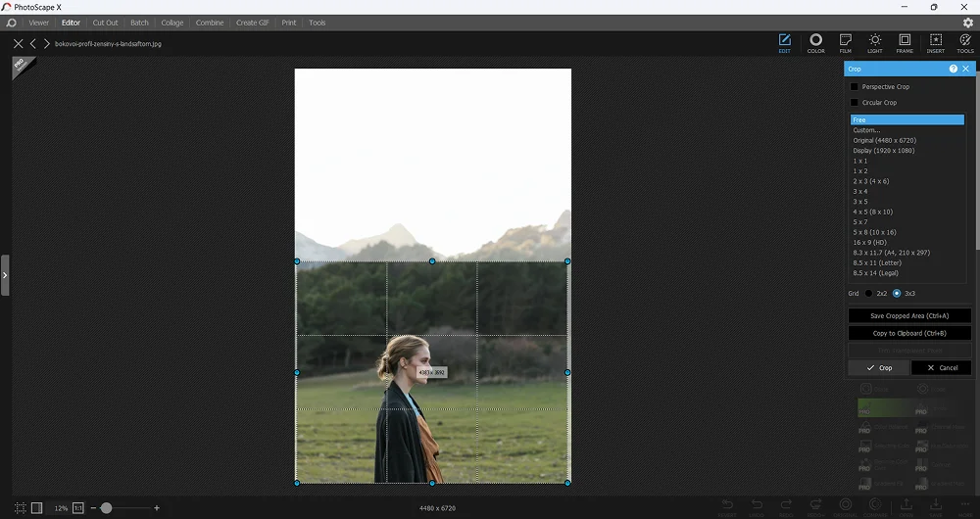Open the INSERT objects panel
The height and width of the screenshot is (519, 980).
[x=935, y=42]
